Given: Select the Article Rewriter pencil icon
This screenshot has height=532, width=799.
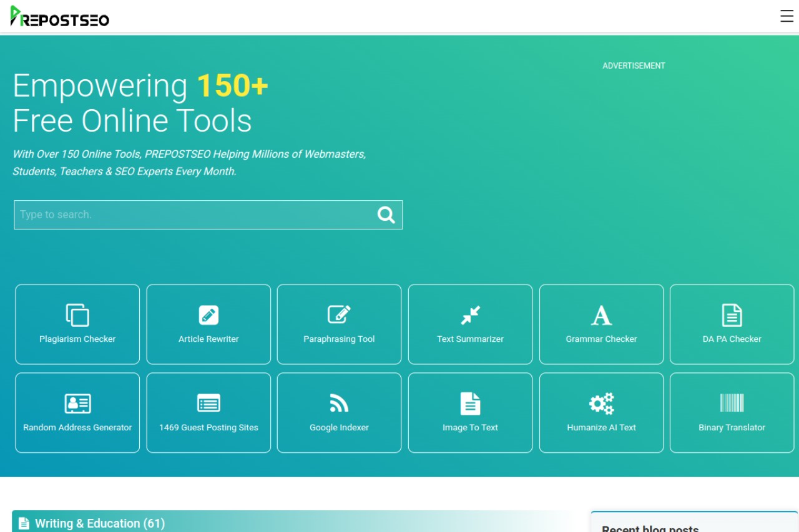Looking at the screenshot, I should (208, 315).
